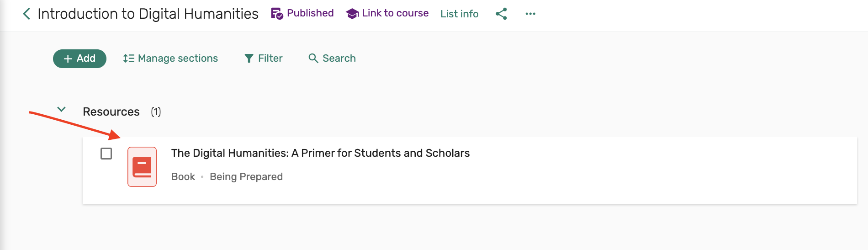Click the Filter text label
The width and height of the screenshot is (868, 250).
(x=270, y=59)
